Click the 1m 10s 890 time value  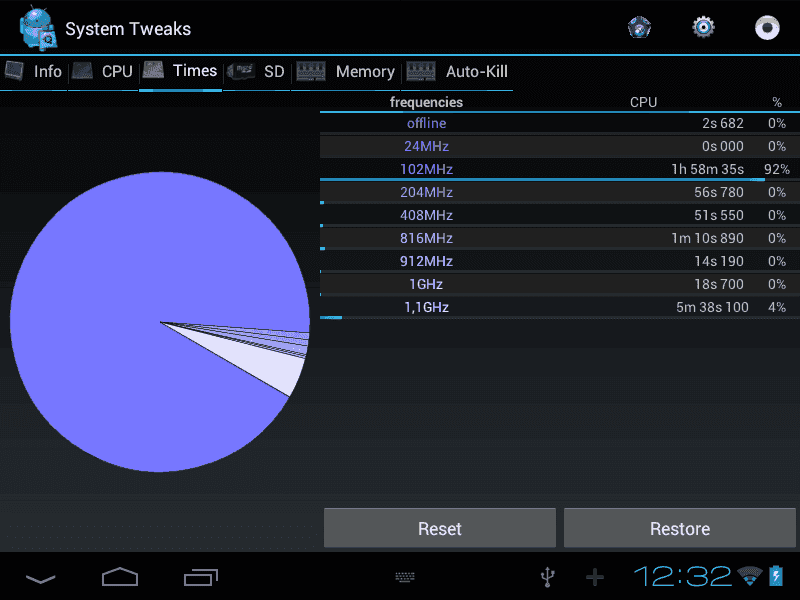coord(708,238)
